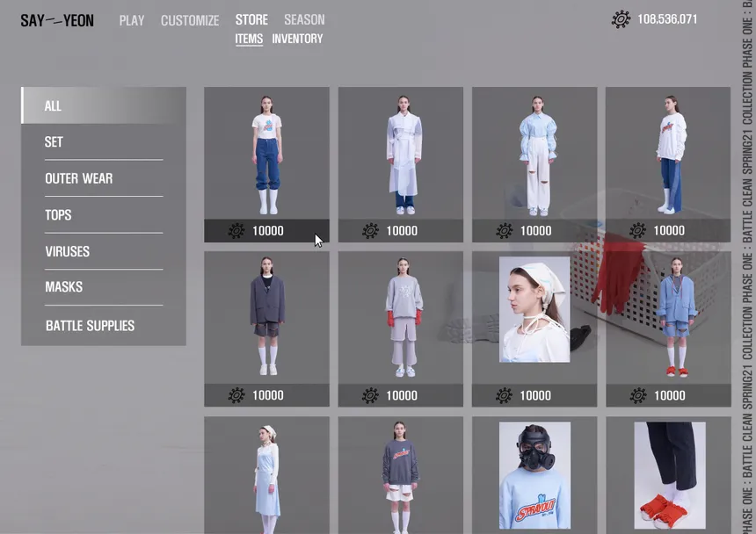The image size is (756, 534).
Task: Select the ALL category
Action: [104, 105]
